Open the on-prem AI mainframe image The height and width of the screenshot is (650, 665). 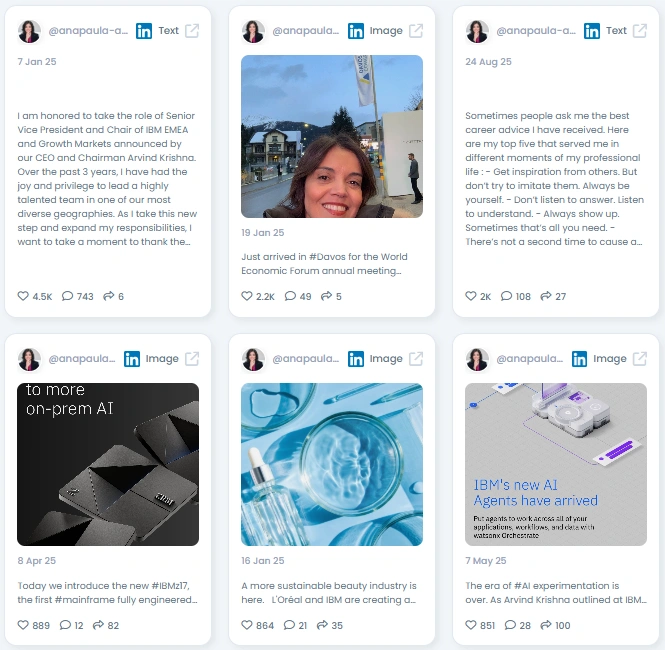pyautogui.click(x=108, y=464)
